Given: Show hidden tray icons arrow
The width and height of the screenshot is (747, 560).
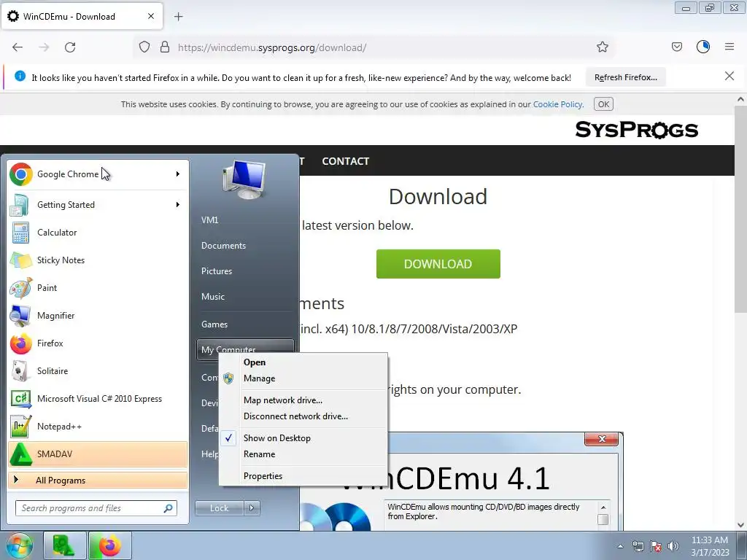Looking at the screenshot, I should [620, 546].
